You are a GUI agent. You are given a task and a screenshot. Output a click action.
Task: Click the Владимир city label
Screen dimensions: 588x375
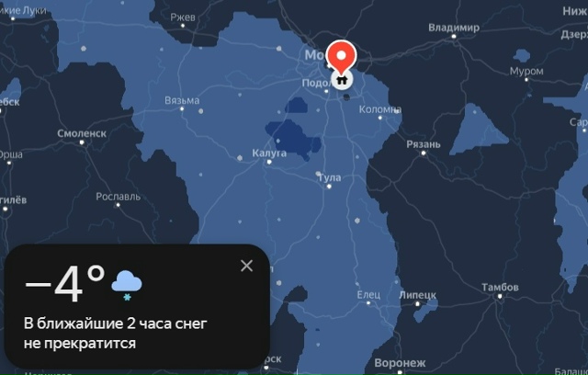[454, 28]
